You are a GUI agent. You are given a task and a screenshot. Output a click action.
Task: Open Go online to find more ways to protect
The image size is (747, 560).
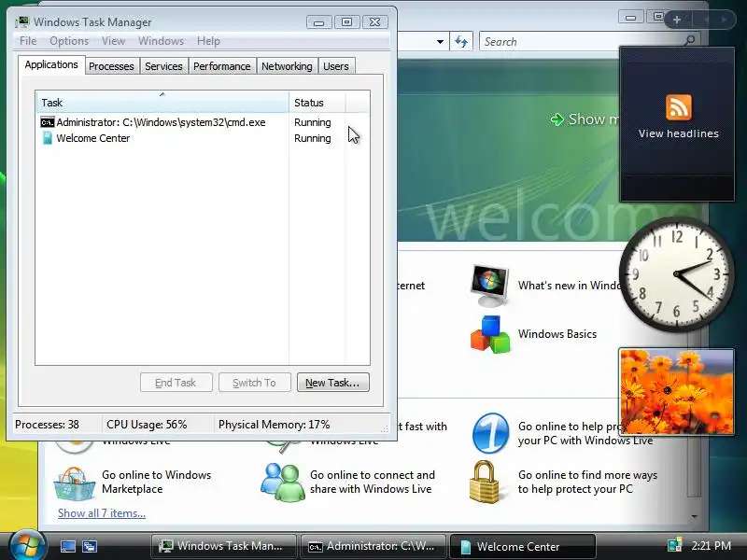click(588, 482)
